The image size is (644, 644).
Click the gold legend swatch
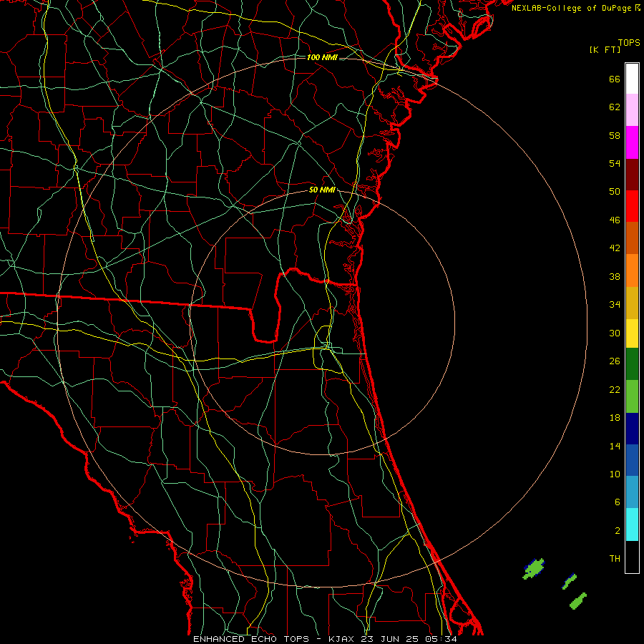(632, 303)
